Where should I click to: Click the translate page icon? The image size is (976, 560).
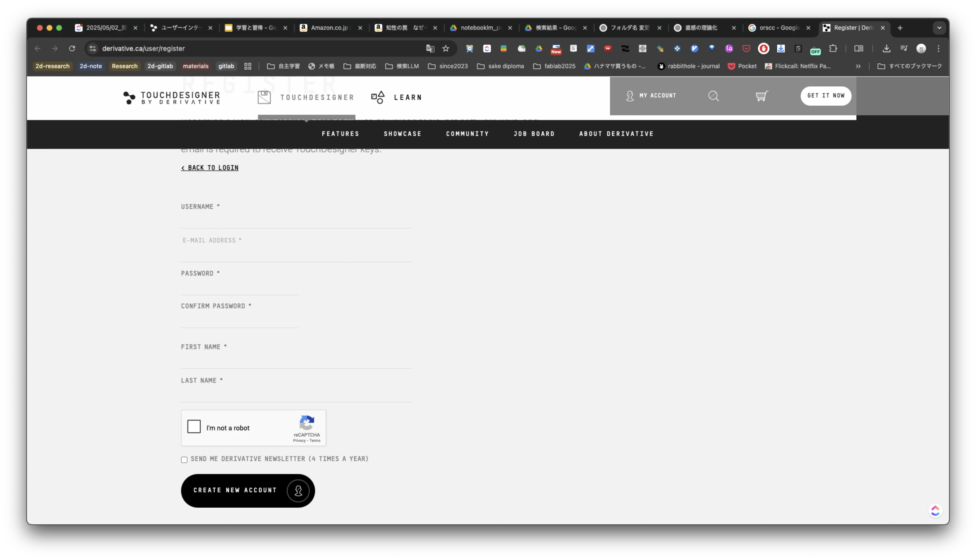point(430,49)
